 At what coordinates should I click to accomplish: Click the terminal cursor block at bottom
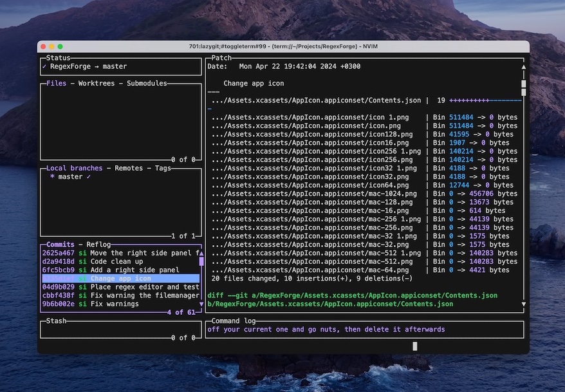(x=415, y=346)
